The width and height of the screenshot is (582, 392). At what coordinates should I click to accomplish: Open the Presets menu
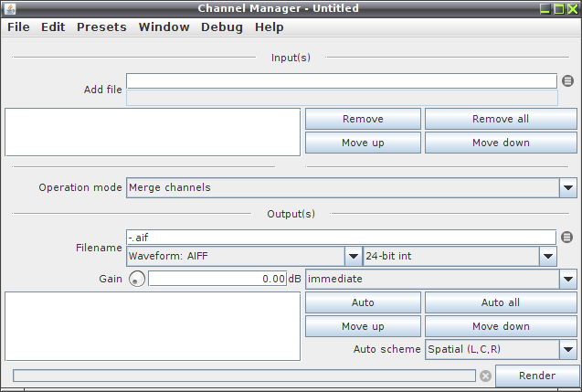101,27
